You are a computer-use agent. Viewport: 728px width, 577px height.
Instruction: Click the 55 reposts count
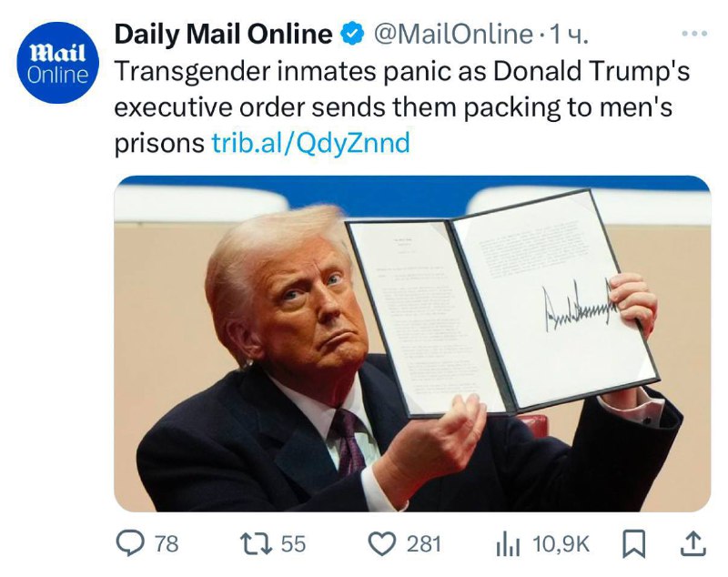(x=293, y=543)
